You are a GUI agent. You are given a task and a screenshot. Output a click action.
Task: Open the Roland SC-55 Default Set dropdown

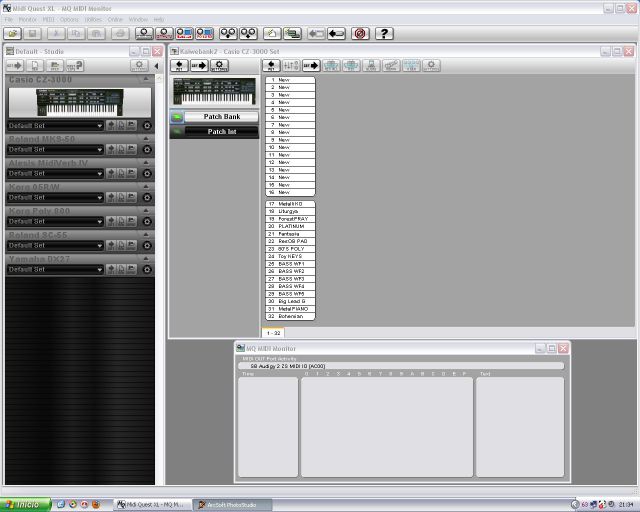coord(56,245)
